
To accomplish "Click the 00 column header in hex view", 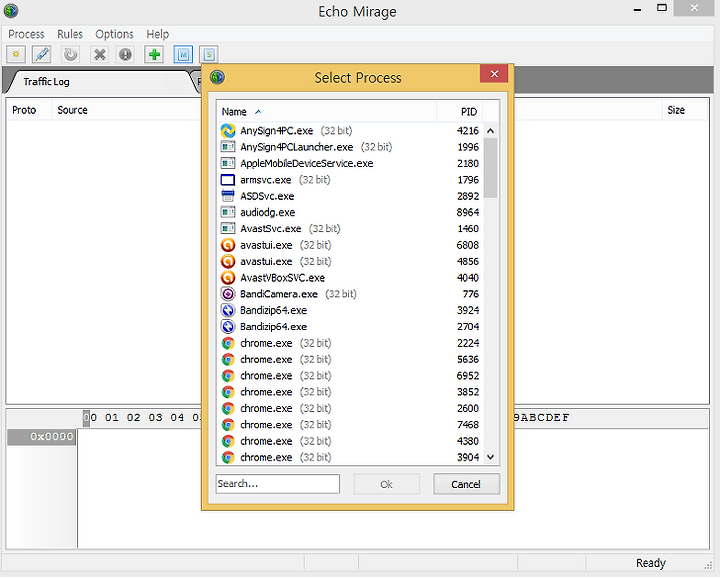I will (x=90, y=418).
